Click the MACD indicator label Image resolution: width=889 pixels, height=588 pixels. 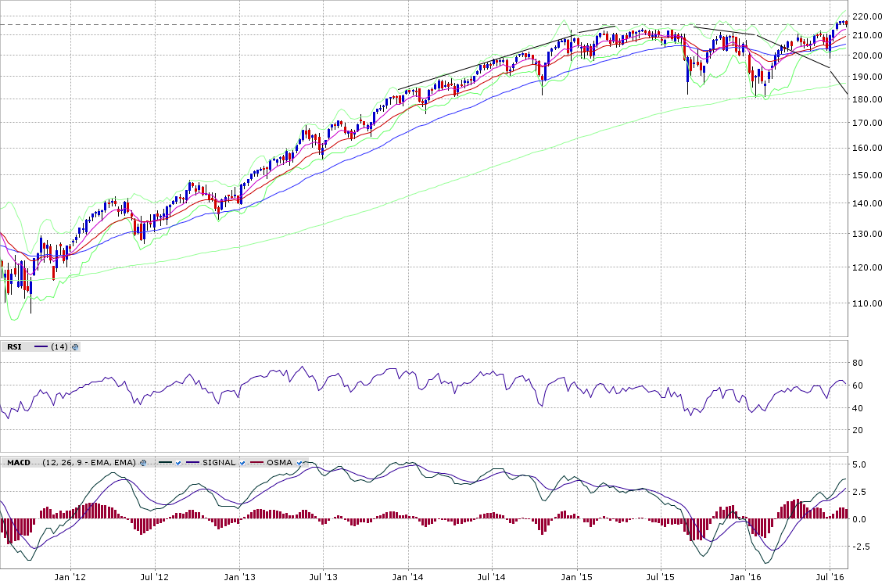(x=19, y=463)
